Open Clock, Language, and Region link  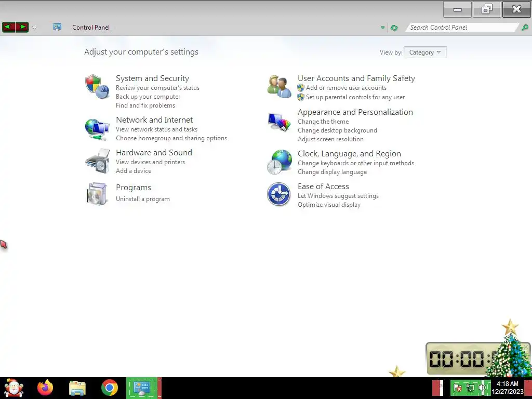(349, 154)
